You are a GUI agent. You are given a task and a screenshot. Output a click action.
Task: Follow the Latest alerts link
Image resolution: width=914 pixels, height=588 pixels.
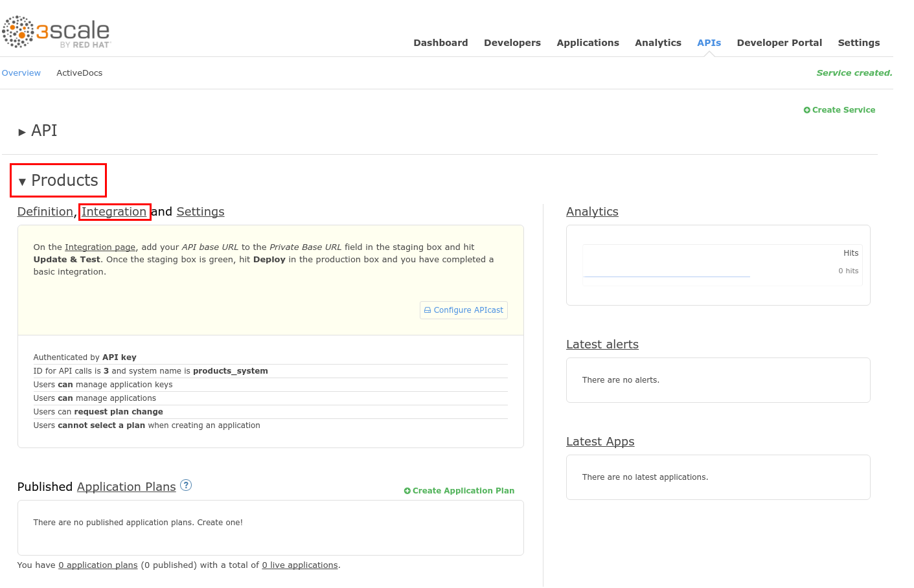pos(602,345)
